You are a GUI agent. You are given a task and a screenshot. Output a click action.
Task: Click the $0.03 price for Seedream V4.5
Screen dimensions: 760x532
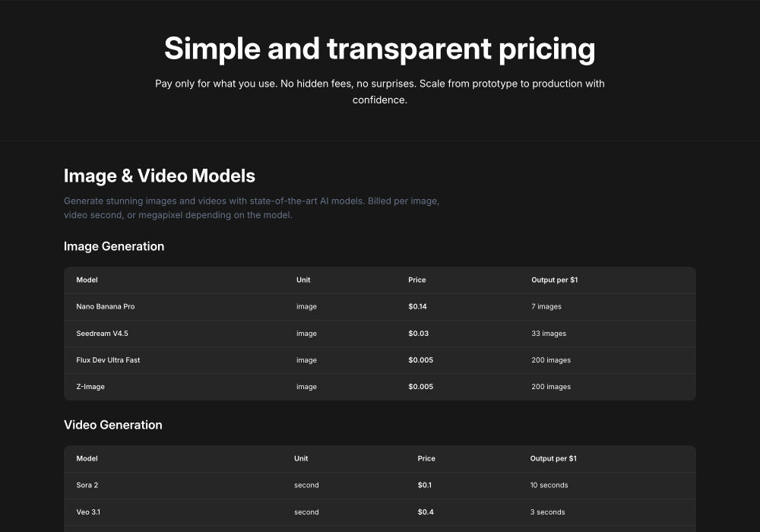(x=418, y=334)
